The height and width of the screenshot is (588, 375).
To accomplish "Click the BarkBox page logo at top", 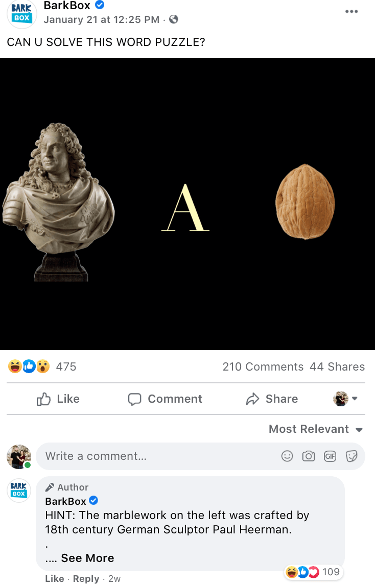I will pos(21,13).
